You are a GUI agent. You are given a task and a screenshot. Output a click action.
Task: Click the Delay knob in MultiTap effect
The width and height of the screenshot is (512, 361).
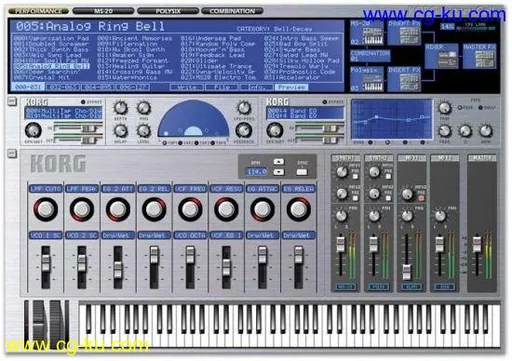(121, 131)
